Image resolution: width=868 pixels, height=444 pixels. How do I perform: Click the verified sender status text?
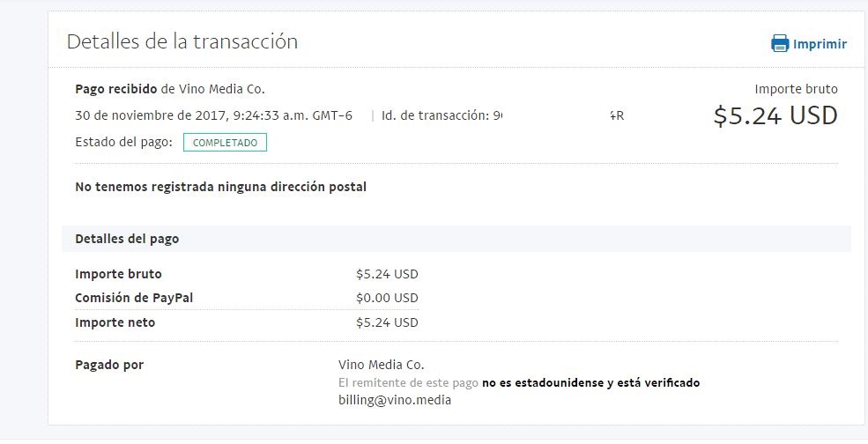pos(590,383)
